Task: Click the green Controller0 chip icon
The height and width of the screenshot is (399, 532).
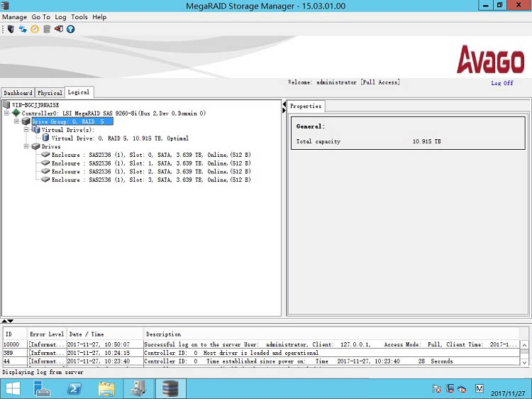Action: click(16, 113)
